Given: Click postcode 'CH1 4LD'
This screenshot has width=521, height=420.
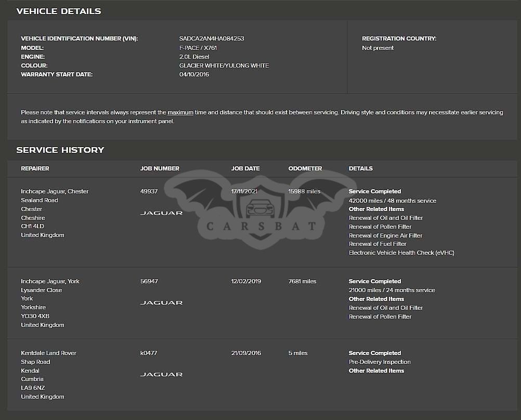Looking at the screenshot, I should point(33,226).
